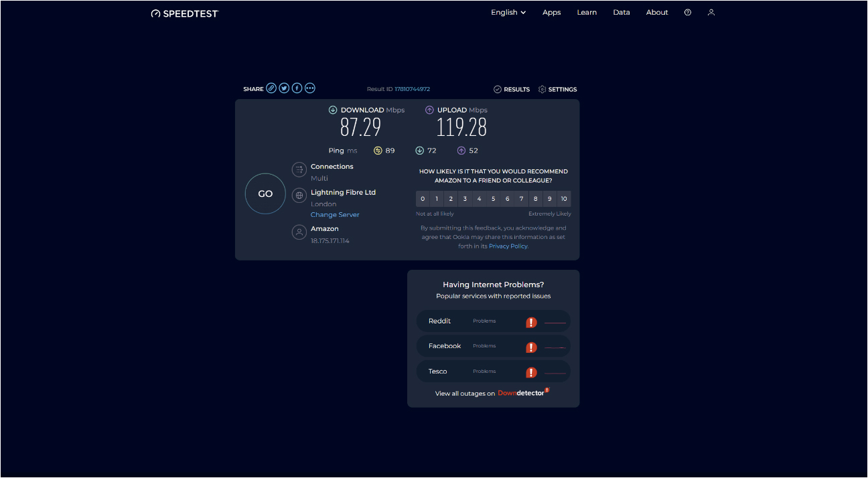Image resolution: width=868 pixels, height=478 pixels.
Task: View Reddit reported problems row
Action: [x=493, y=321]
